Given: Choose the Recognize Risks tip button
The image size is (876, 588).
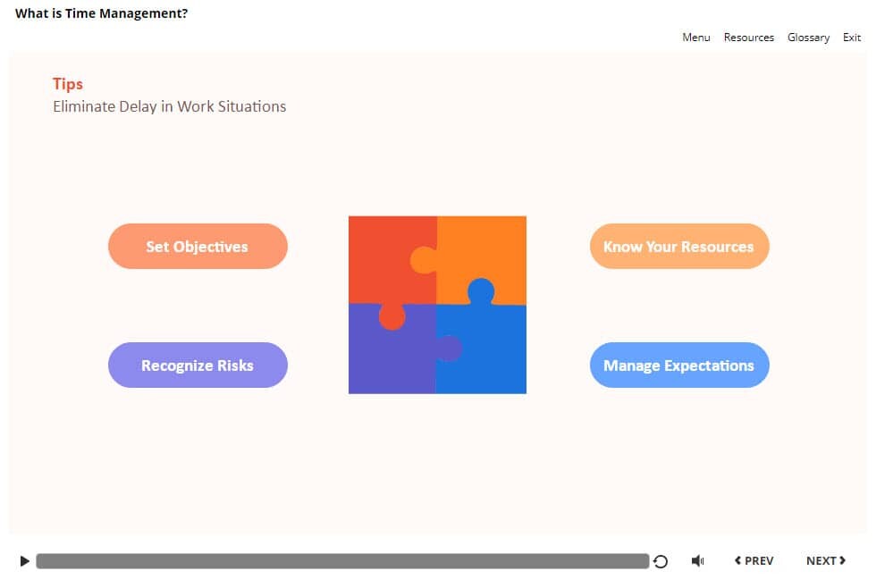Looking at the screenshot, I should click(198, 365).
